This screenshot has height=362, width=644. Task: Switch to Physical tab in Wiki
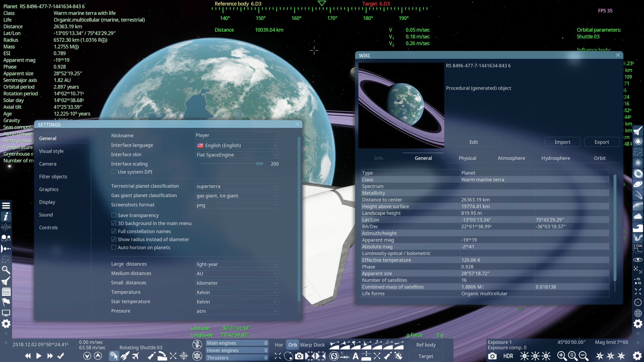[x=467, y=158]
